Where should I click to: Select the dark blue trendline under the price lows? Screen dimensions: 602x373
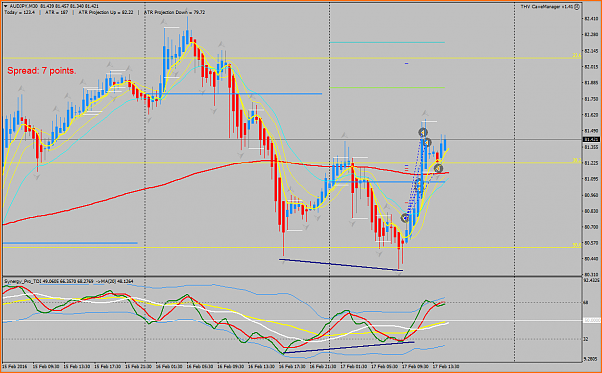[x=341, y=265]
